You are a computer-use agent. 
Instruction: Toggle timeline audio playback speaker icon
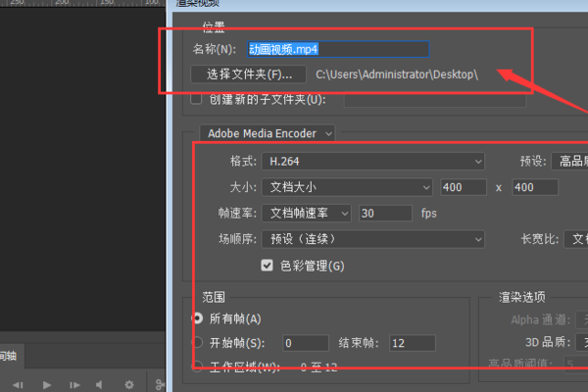(99, 385)
